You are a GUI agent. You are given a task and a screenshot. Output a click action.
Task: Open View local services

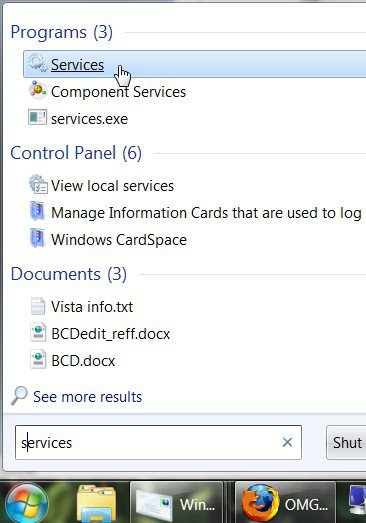pos(112,186)
